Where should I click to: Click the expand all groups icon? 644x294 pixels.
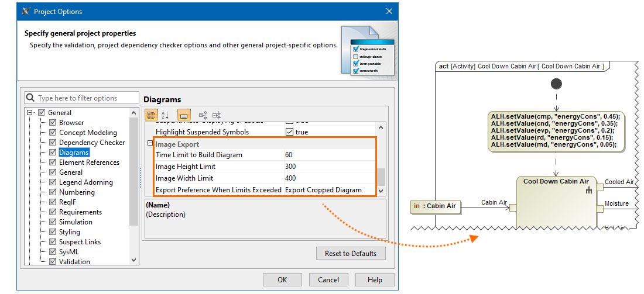coord(203,115)
